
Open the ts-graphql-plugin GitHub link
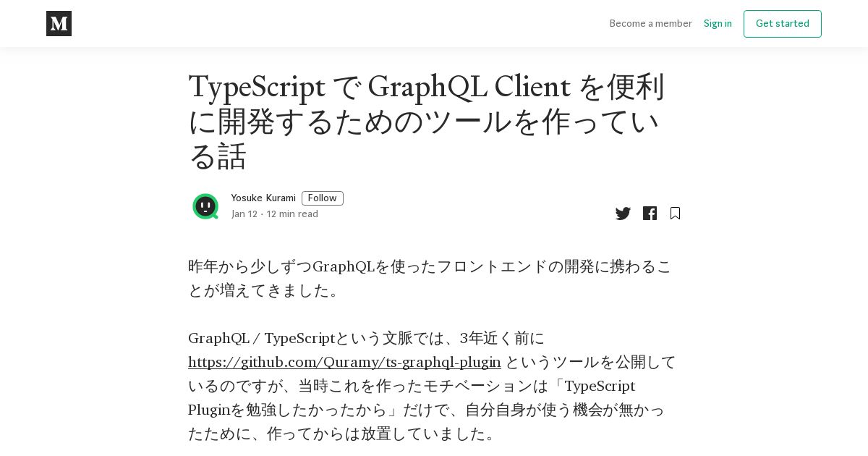tap(344, 362)
